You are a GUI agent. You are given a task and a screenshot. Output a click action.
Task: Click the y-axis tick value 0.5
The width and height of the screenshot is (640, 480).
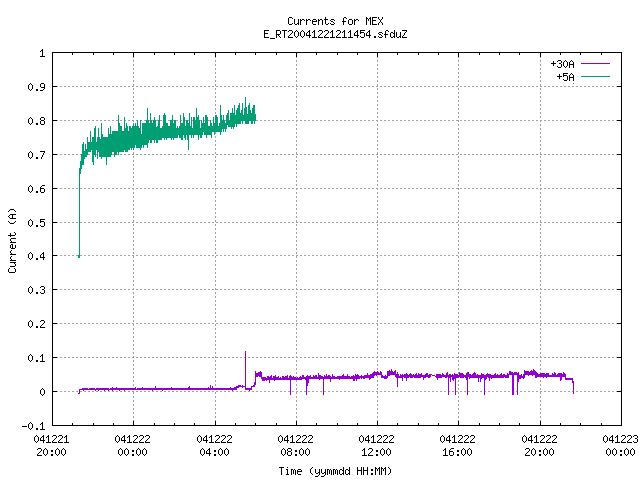[x=36, y=222]
